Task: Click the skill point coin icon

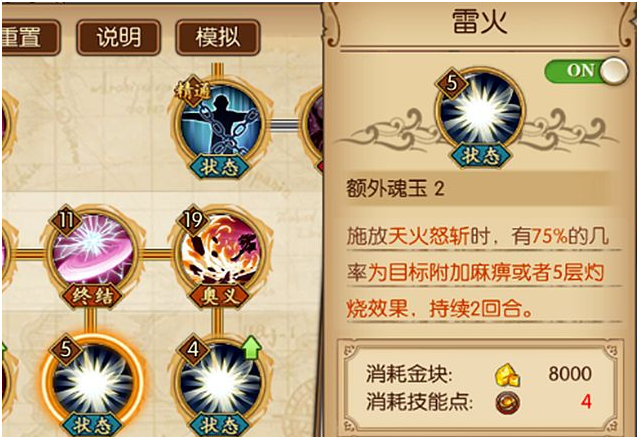Action: coord(508,403)
